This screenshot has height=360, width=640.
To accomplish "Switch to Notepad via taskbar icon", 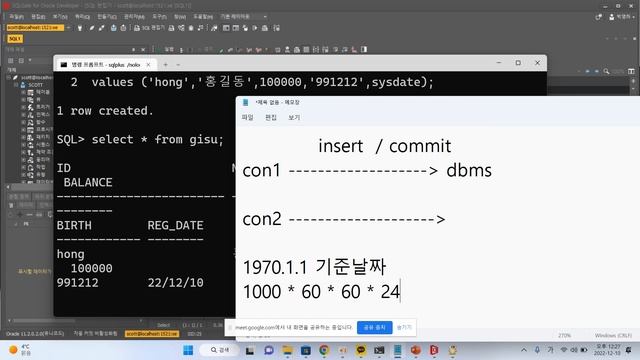I will 397,350.
